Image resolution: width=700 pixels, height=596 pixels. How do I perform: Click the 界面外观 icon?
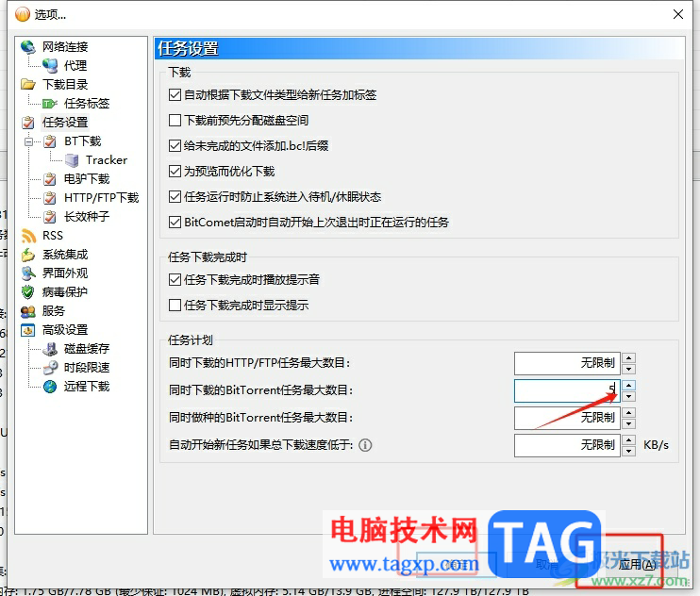27,273
